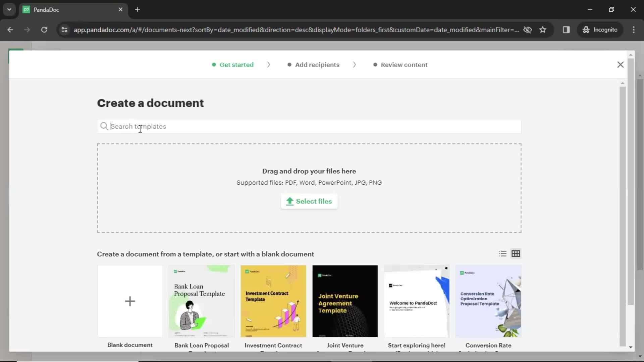Open the Joint Venture Agreement template
Viewport: 644px width, 362px height.
[x=345, y=301]
